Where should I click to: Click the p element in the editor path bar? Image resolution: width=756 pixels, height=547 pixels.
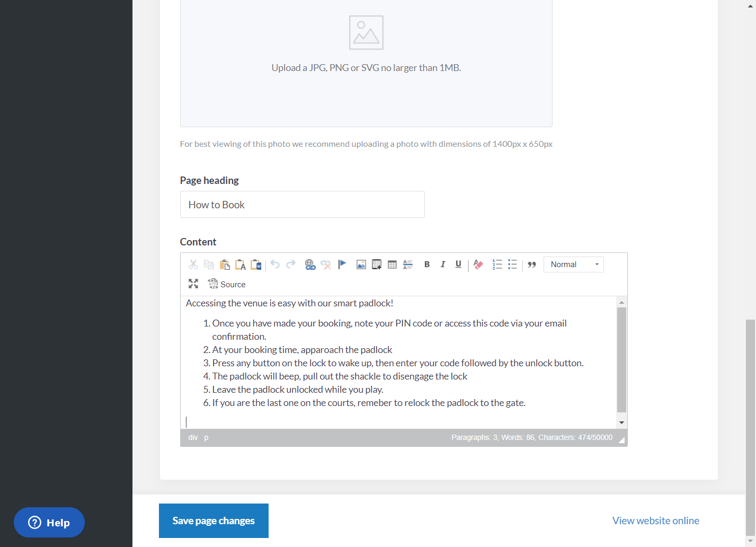(206, 437)
